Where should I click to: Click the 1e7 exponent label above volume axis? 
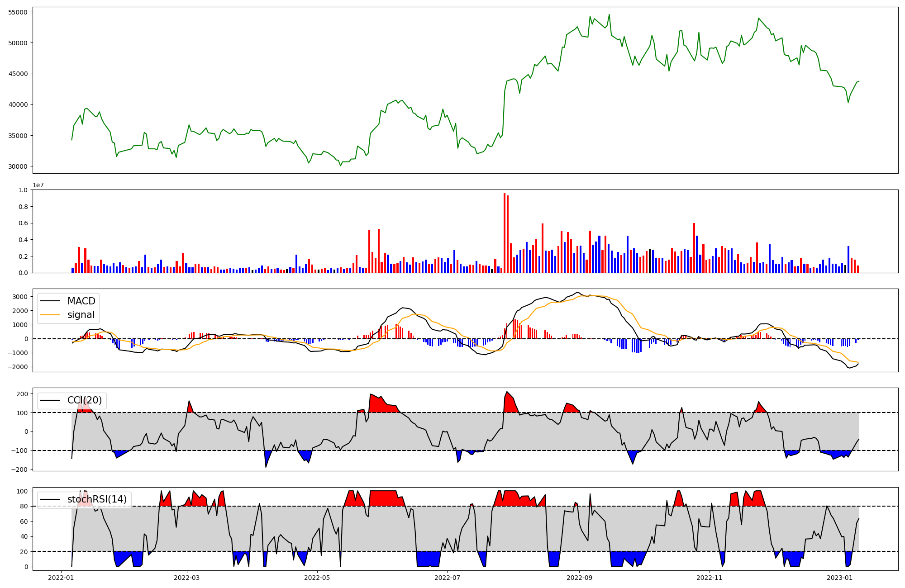38,185
